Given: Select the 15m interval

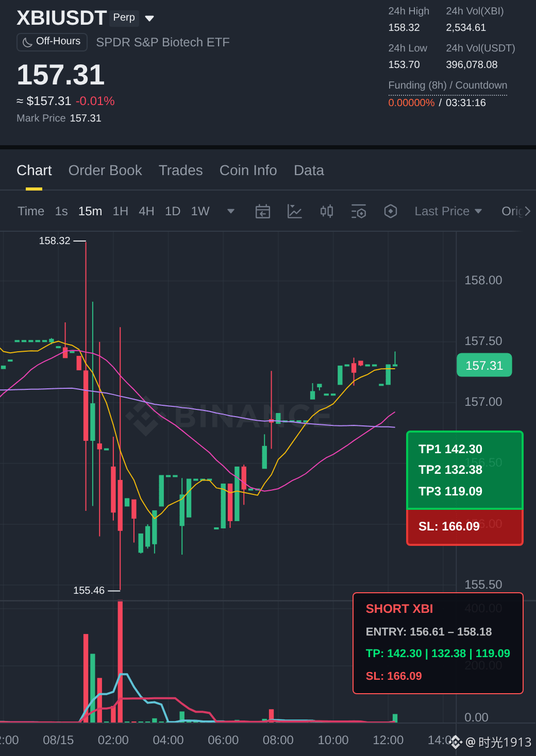Looking at the screenshot, I should pos(90,211).
